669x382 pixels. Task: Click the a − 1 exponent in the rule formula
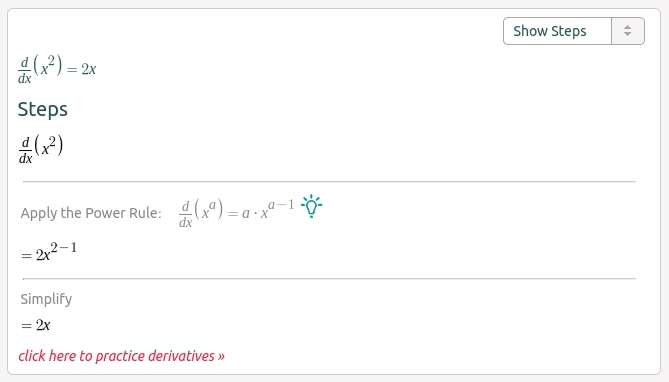[x=281, y=205]
